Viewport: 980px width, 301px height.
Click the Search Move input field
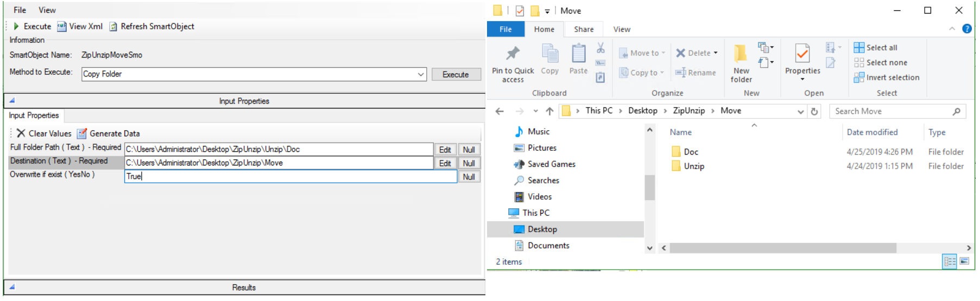[890, 111]
